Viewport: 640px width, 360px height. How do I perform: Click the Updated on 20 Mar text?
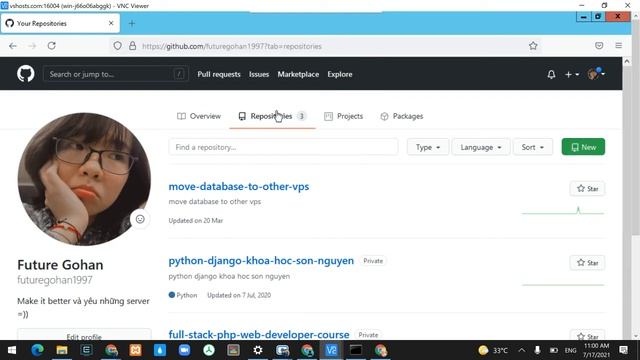point(196,221)
